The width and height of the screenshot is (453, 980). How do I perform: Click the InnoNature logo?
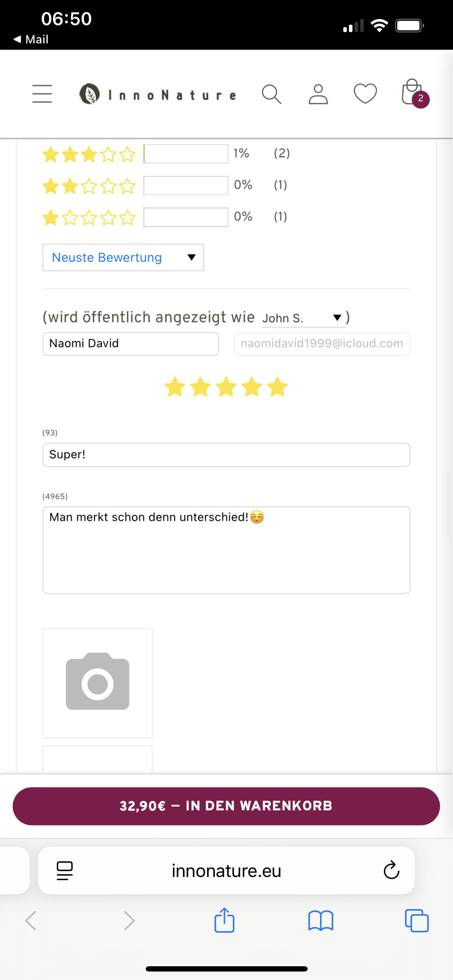tap(158, 94)
